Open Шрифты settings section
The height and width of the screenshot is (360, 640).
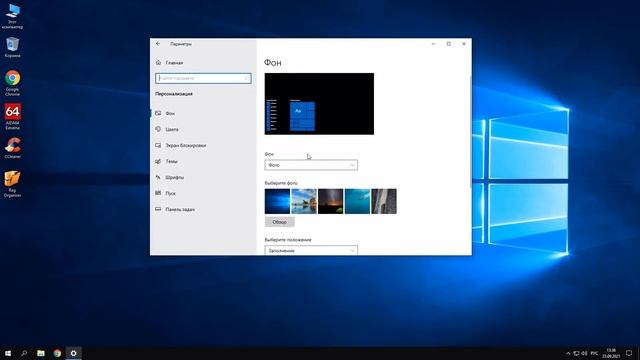(x=203, y=177)
